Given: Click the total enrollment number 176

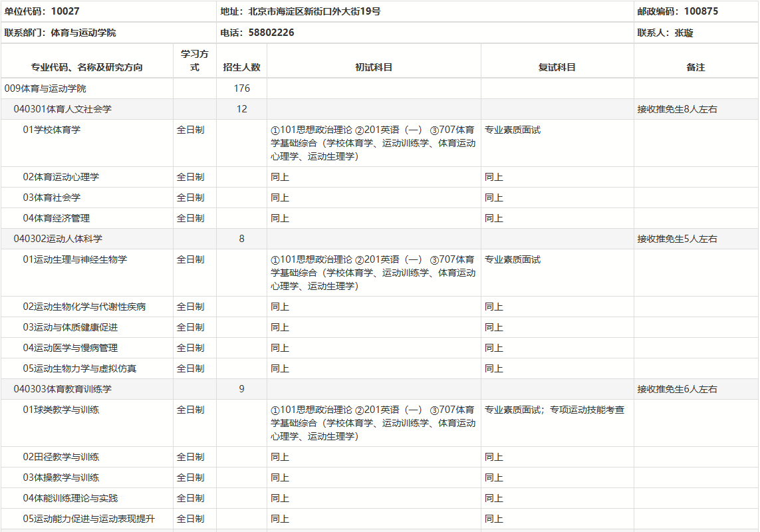Looking at the screenshot, I should click(x=241, y=88).
